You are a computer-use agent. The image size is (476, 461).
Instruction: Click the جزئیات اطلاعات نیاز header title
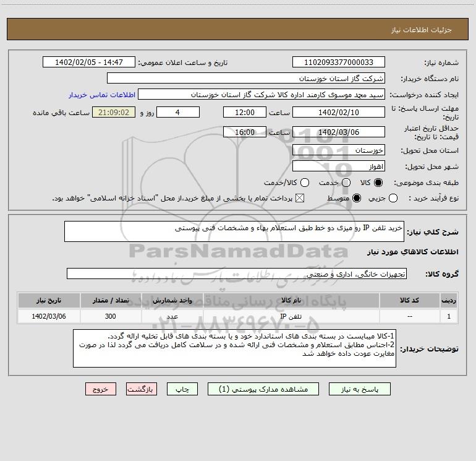(422, 30)
